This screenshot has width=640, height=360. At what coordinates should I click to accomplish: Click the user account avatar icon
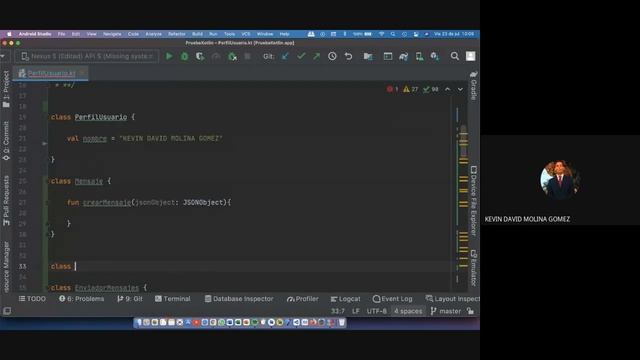point(471,56)
